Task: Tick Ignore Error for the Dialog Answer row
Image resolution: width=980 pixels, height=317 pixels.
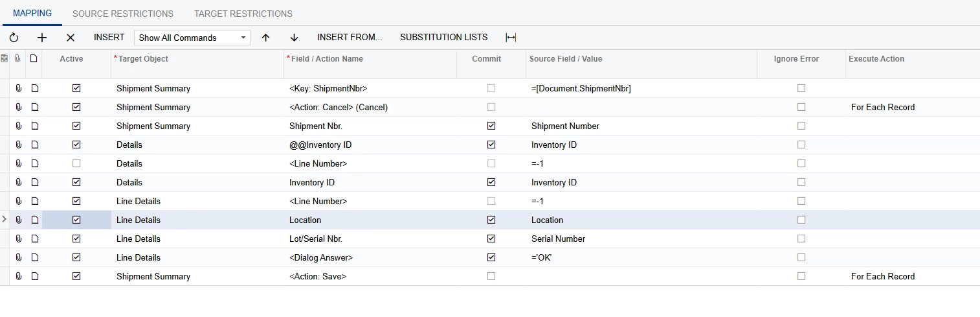Action: pyautogui.click(x=801, y=257)
